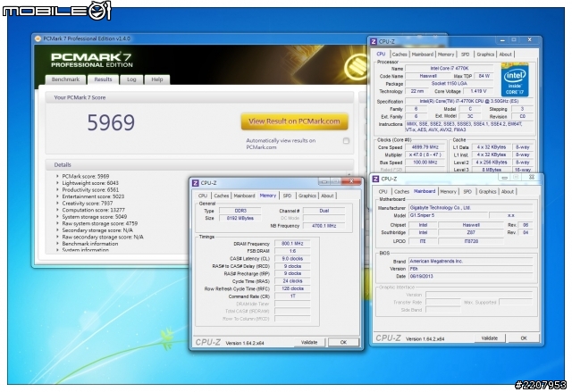Click the Secondary storage score: N/A row
Image resolution: width=572 pixels, height=392 pixels.
[97, 230]
